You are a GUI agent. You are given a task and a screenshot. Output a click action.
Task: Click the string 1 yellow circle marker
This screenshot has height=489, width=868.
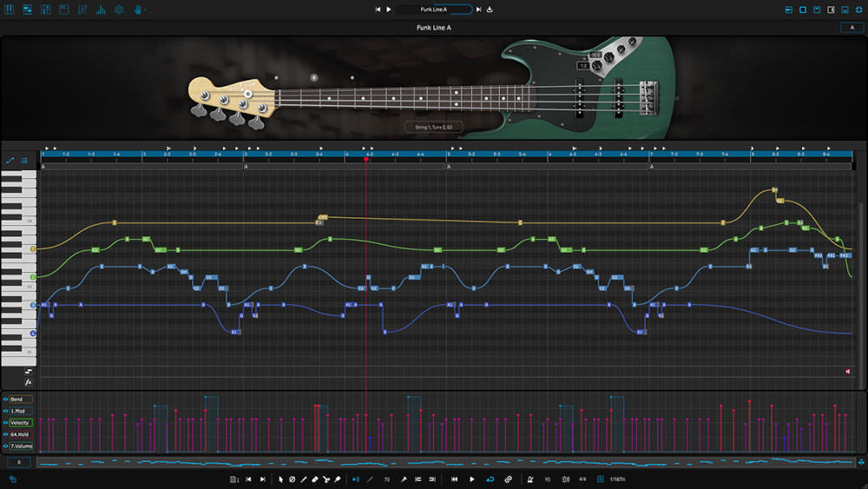[33, 249]
